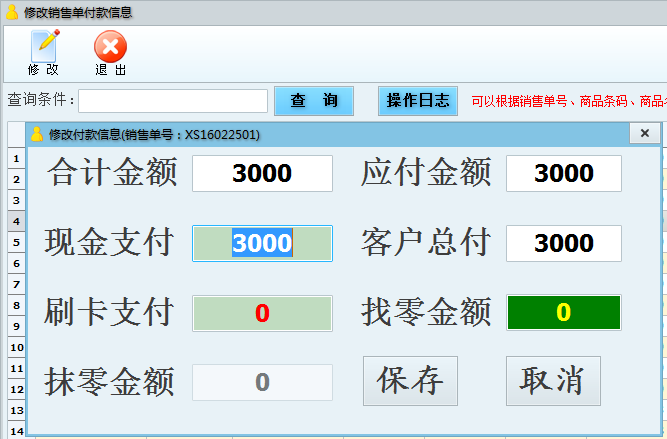Click the main window title bar icon
Screen dimensions: 667x439
(11, 13)
